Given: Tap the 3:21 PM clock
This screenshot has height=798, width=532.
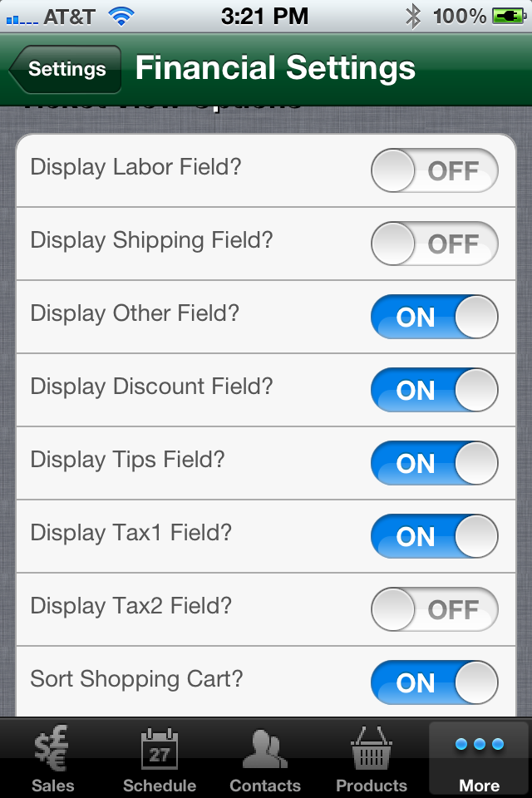Looking at the screenshot, I should (x=264, y=17).
